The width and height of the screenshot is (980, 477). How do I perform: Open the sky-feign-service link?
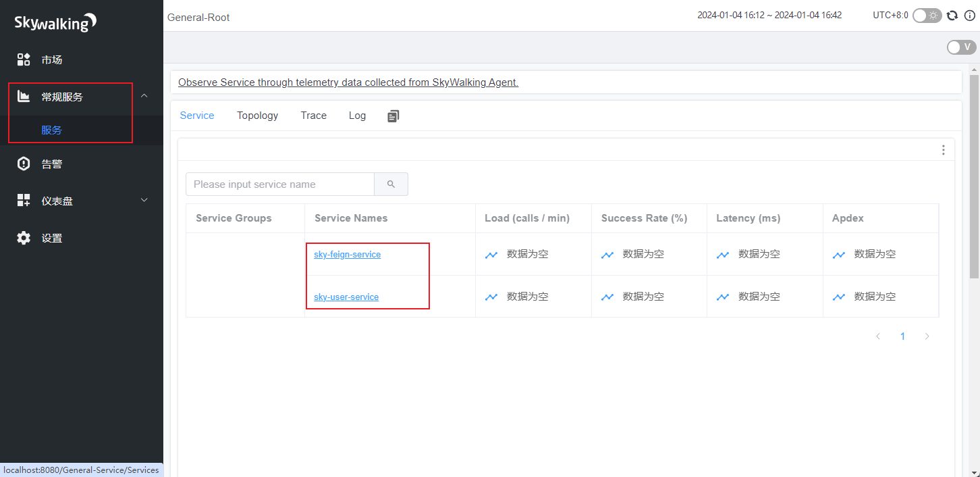[x=347, y=255]
